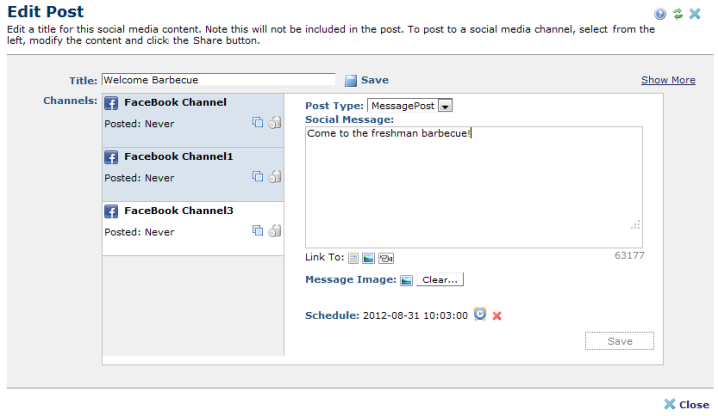
Task: Click copy icon on FaceBook Channel3 row
Action: [x=257, y=231]
